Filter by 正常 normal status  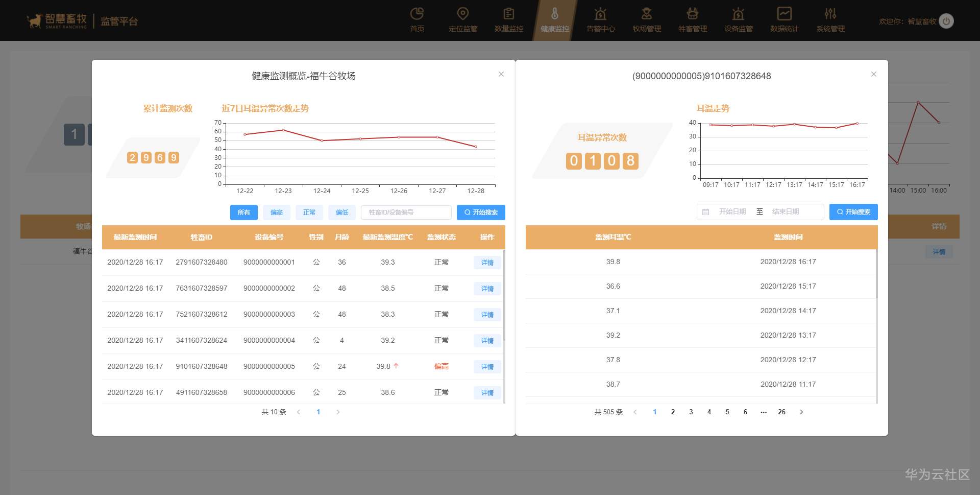tap(309, 213)
